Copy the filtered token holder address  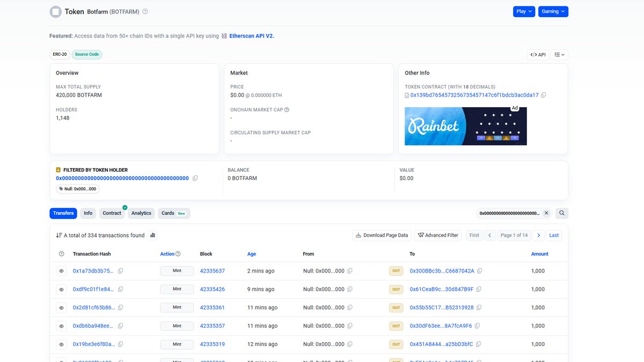tap(195, 178)
